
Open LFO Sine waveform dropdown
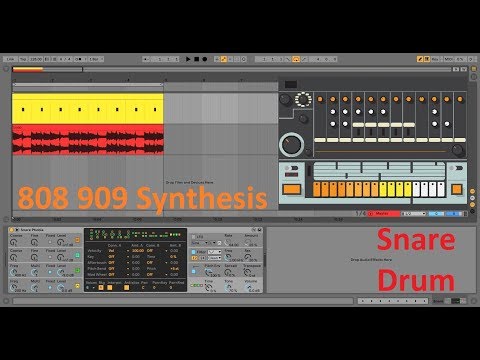(x=200, y=243)
